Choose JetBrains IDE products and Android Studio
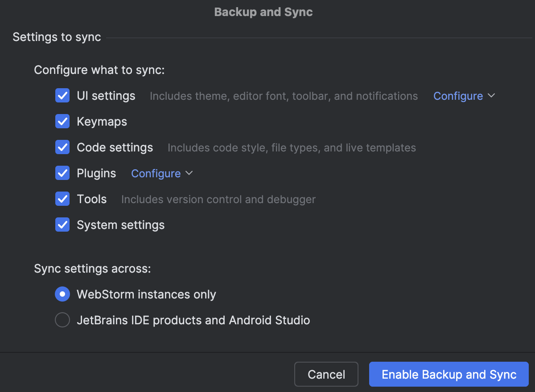Screen dimensions: 535x392 coord(62,320)
